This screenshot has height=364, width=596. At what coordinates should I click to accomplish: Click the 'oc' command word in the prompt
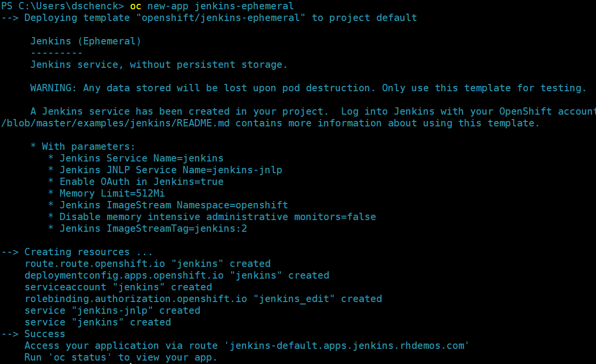(x=135, y=6)
